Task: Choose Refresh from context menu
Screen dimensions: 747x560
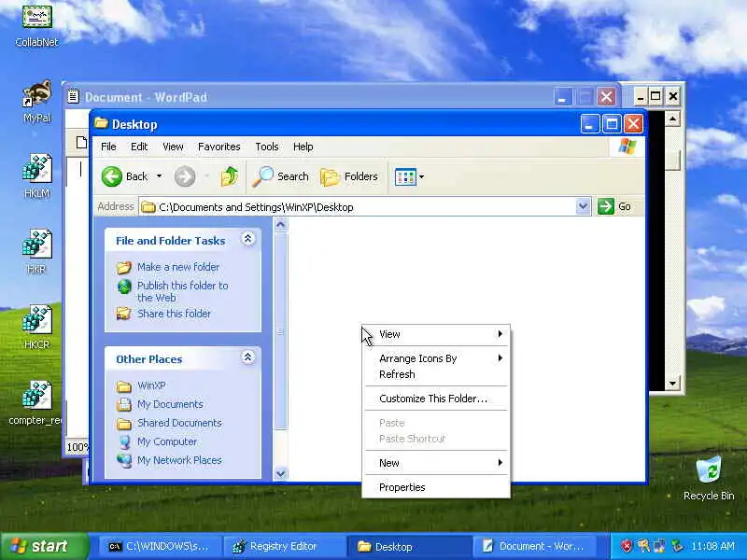Action: click(436, 374)
